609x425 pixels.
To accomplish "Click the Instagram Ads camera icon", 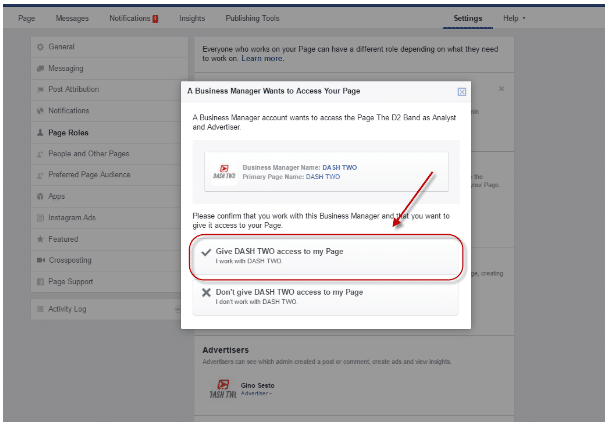I will pyautogui.click(x=40, y=218).
